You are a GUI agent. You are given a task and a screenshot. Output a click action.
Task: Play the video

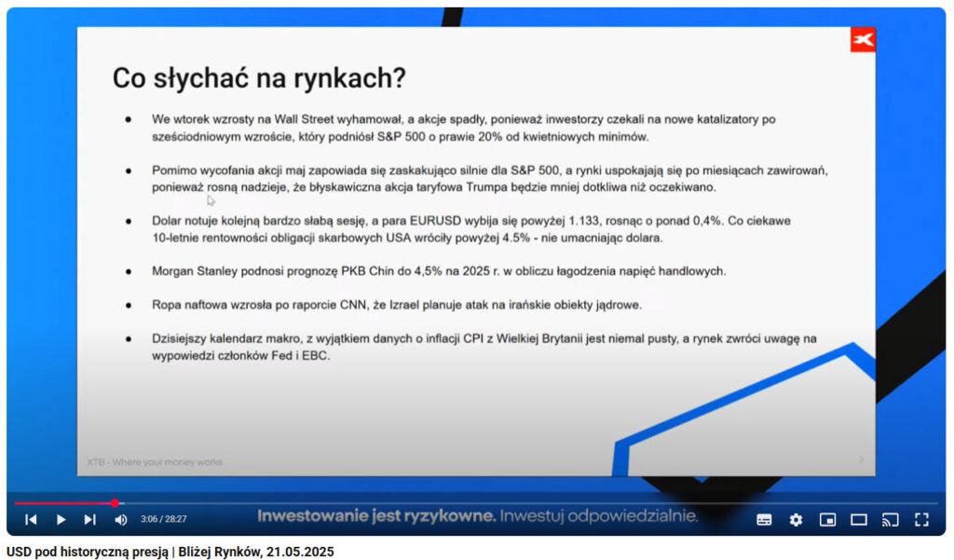point(61,519)
